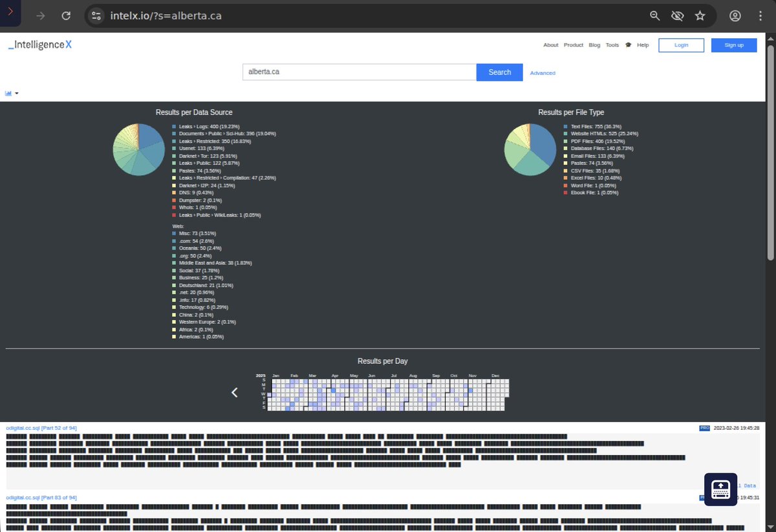Click the zoom magnifier icon in address bar
Image resolution: width=776 pixels, height=532 pixels.
(655, 16)
